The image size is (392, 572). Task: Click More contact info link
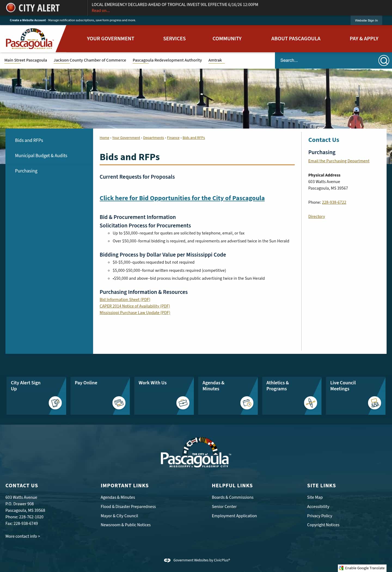pos(23,536)
